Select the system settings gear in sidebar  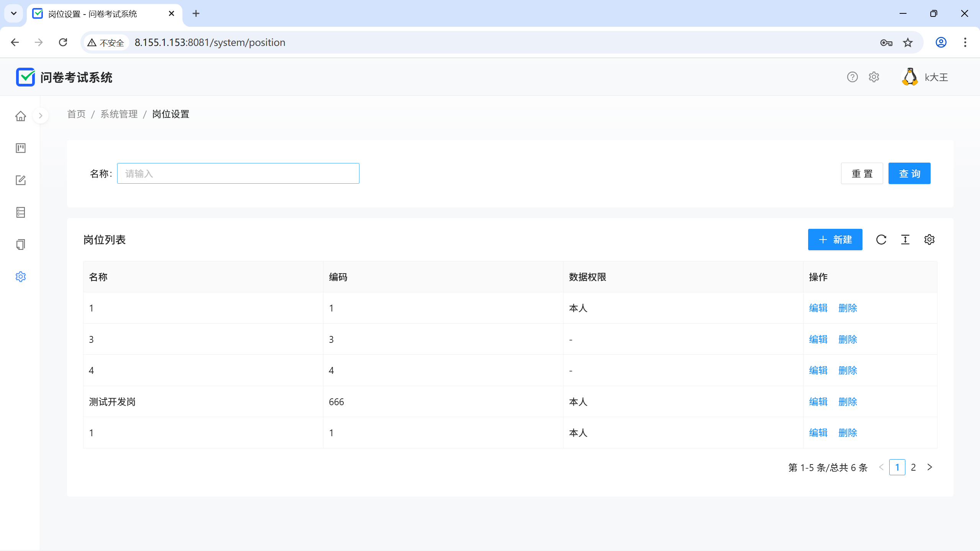21,277
